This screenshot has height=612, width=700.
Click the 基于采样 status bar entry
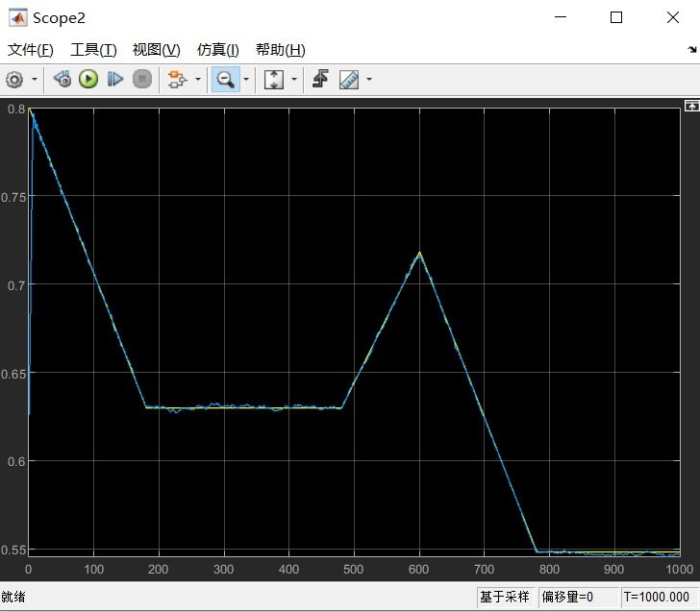point(505,597)
